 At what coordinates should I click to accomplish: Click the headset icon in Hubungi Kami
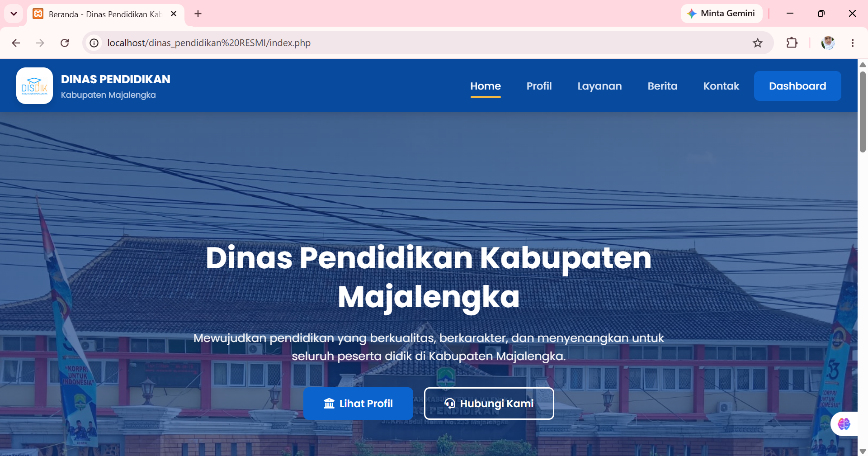[450, 404]
